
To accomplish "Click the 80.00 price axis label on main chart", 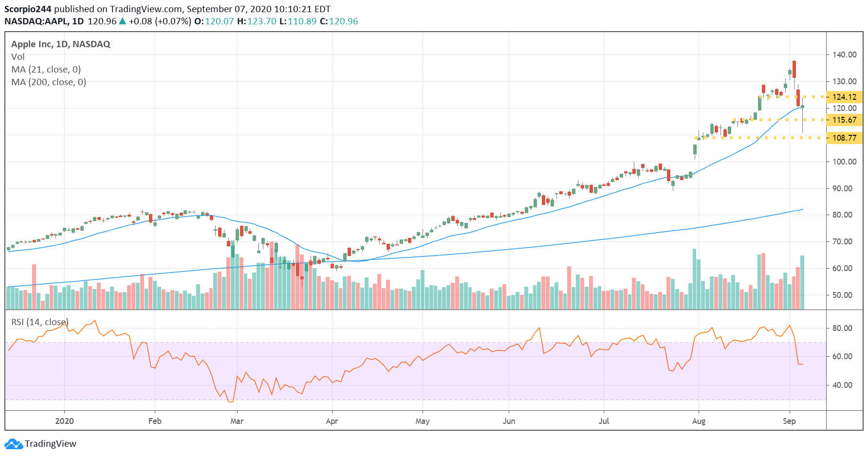I will tap(842, 215).
